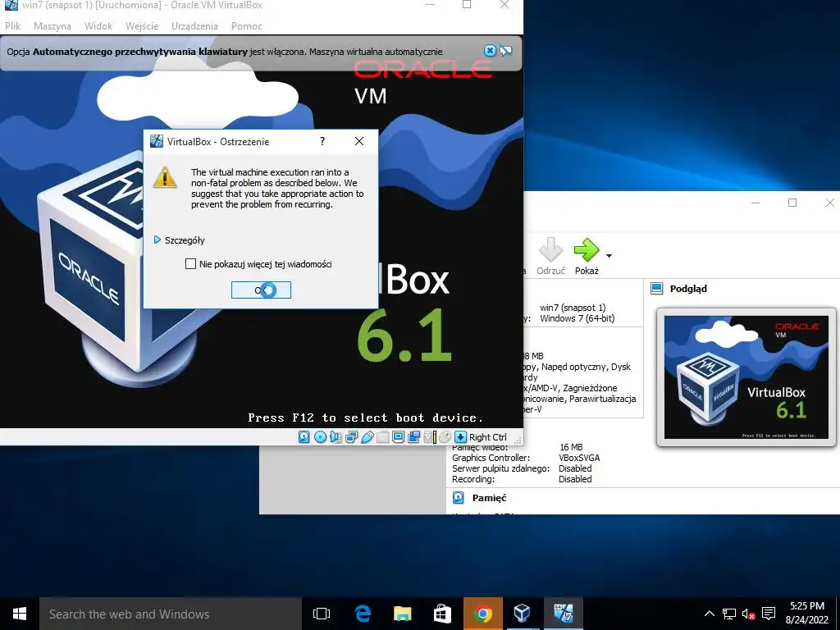Click the 'Serwer pulpitu zdalnego:' label
Screen dimensions: 840x630
pos(501,468)
